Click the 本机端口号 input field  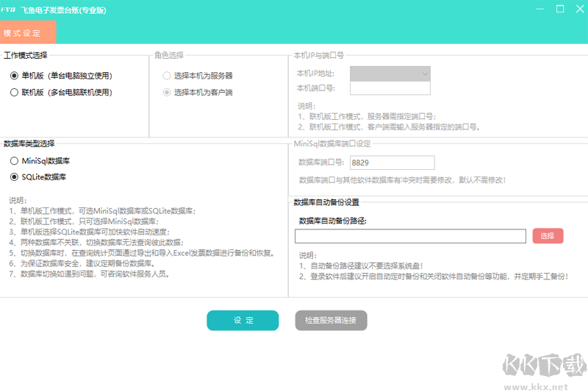[390, 88]
